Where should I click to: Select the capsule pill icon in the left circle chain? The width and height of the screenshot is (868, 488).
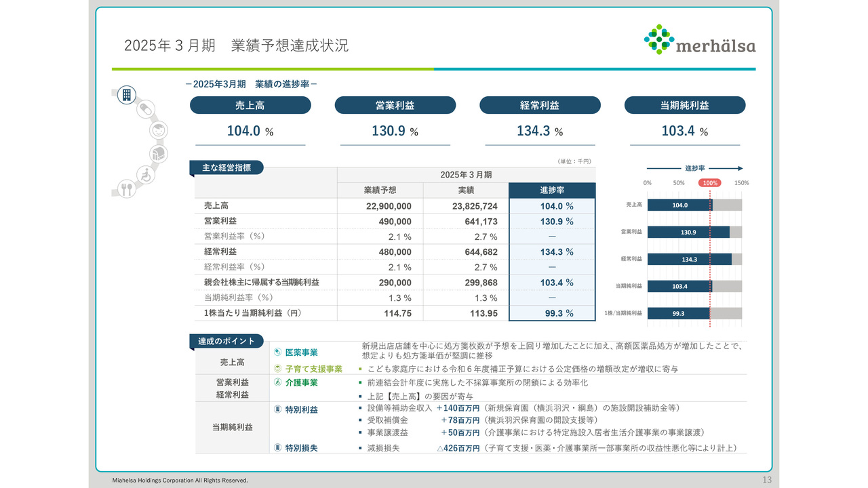146,109
